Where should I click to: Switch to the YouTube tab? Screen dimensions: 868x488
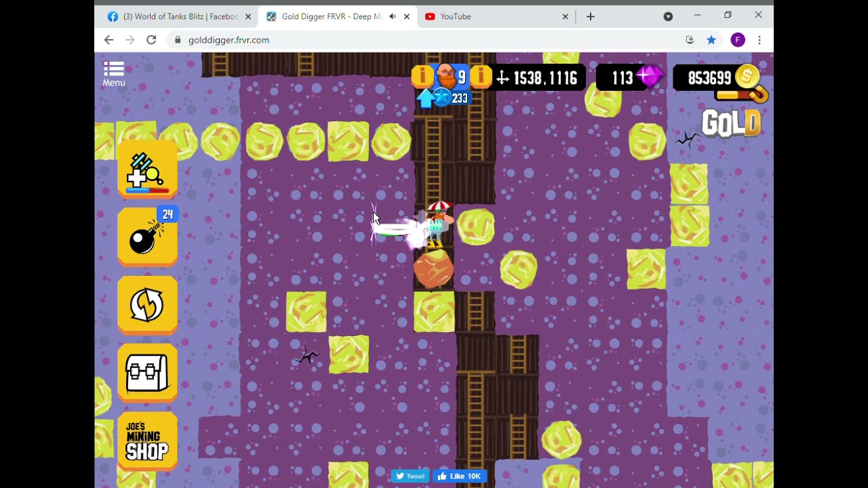point(495,16)
